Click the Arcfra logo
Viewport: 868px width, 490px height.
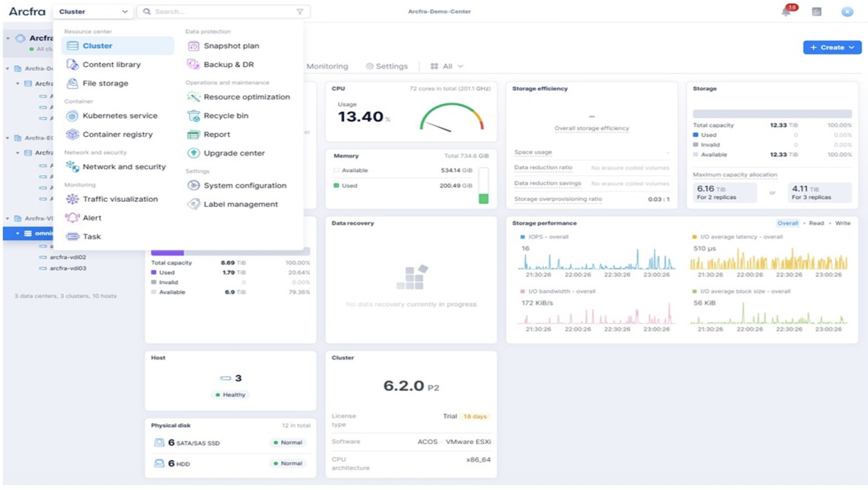tap(27, 11)
